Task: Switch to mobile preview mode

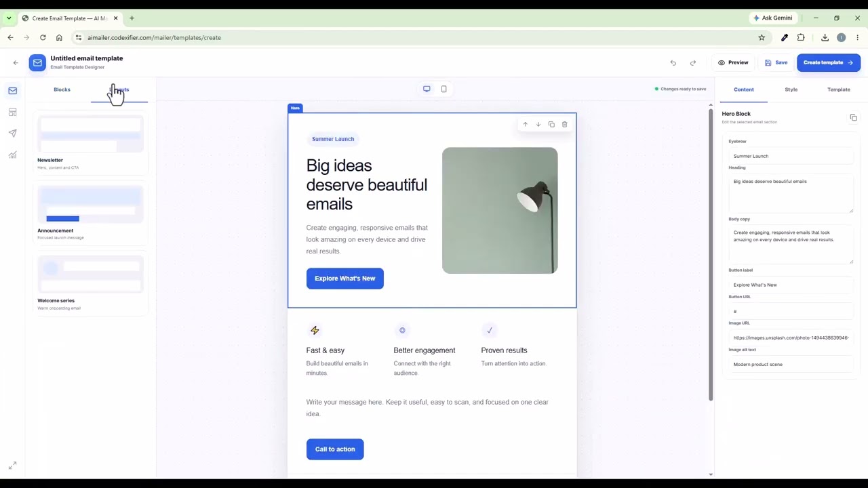Action: point(443,89)
